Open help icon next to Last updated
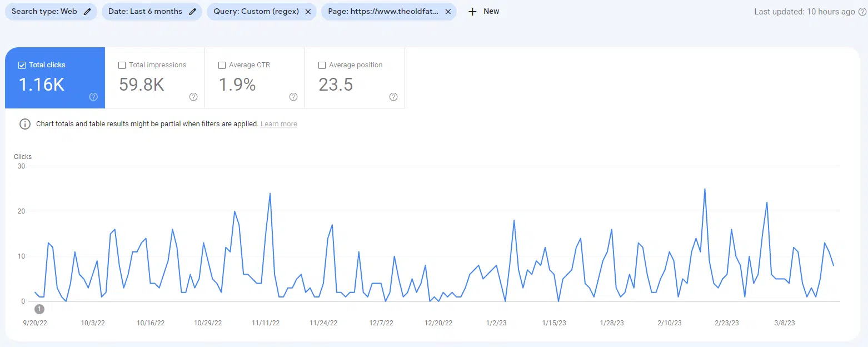The height and width of the screenshot is (347, 868). pyautogui.click(x=862, y=12)
